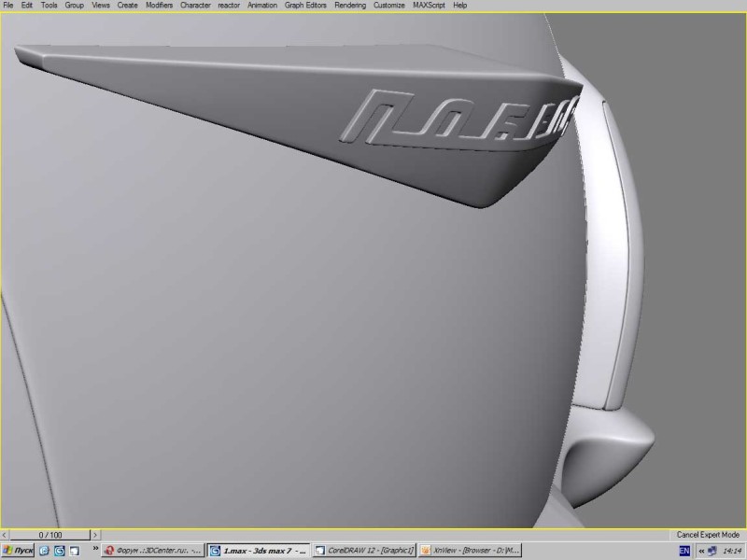Open the MAXScript menu

click(x=429, y=6)
